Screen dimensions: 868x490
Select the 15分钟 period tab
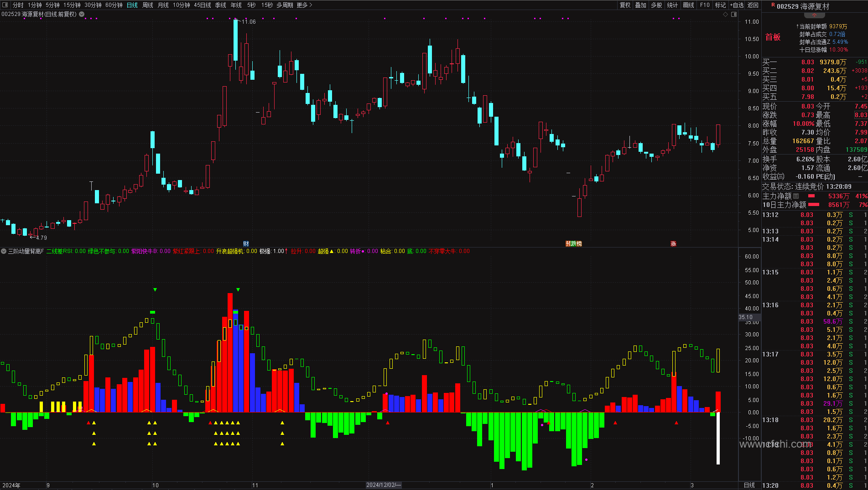[72, 5]
